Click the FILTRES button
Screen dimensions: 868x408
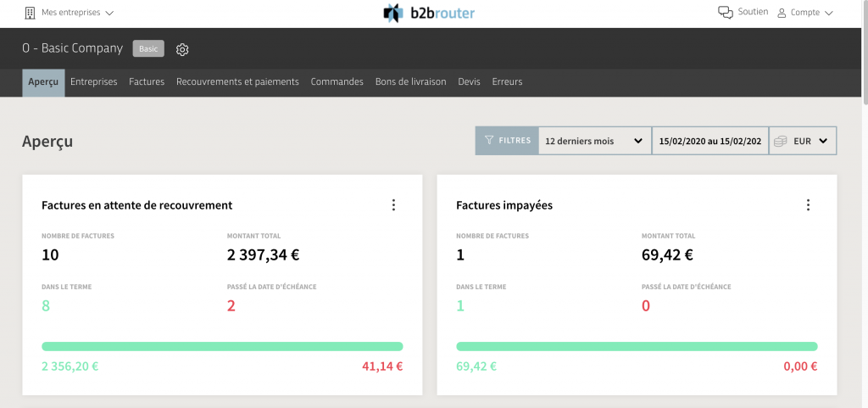(x=507, y=141)
